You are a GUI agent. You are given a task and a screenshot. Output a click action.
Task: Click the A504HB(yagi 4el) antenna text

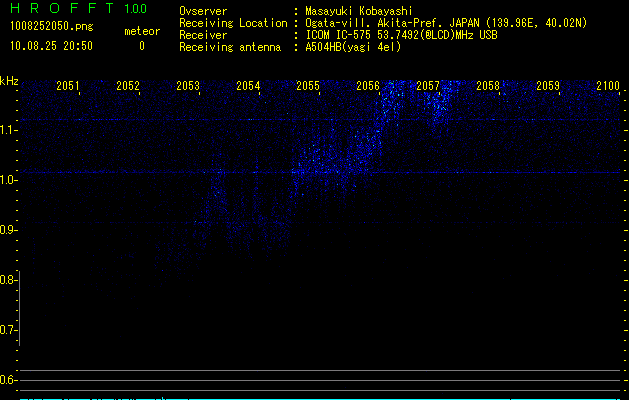coord(353,47)
